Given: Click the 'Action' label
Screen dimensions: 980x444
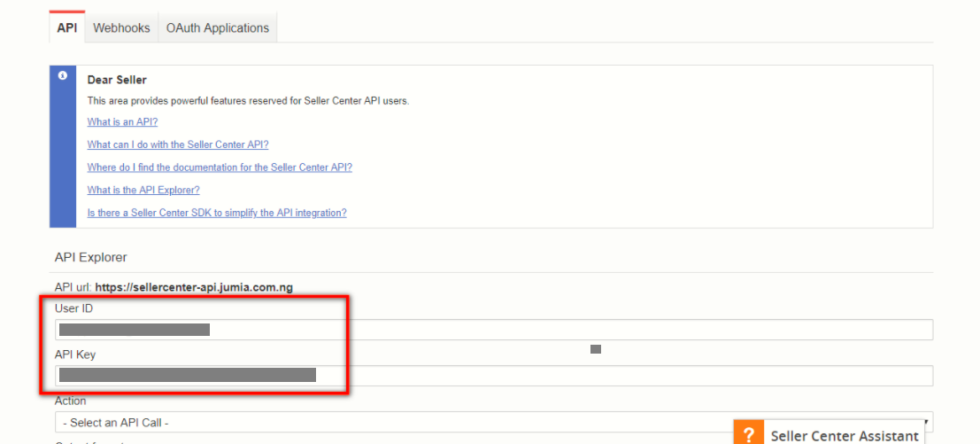Looking at the screenshot, I should (x=71, y=401).
